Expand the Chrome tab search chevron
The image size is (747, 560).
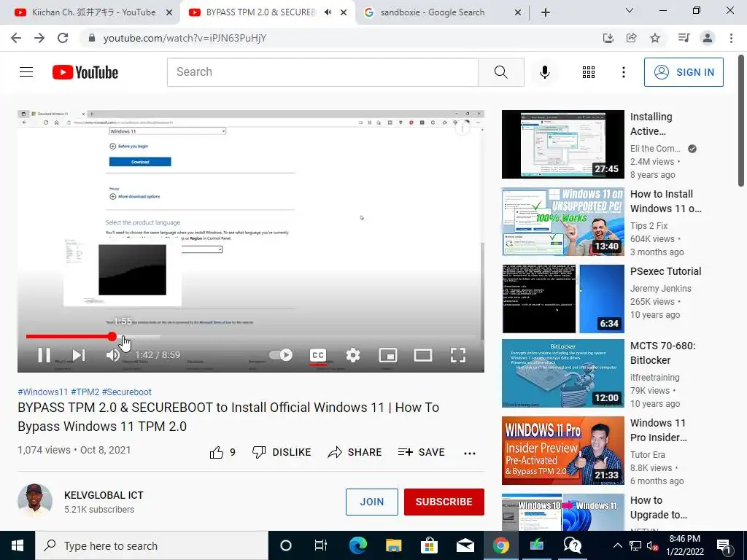630,10
